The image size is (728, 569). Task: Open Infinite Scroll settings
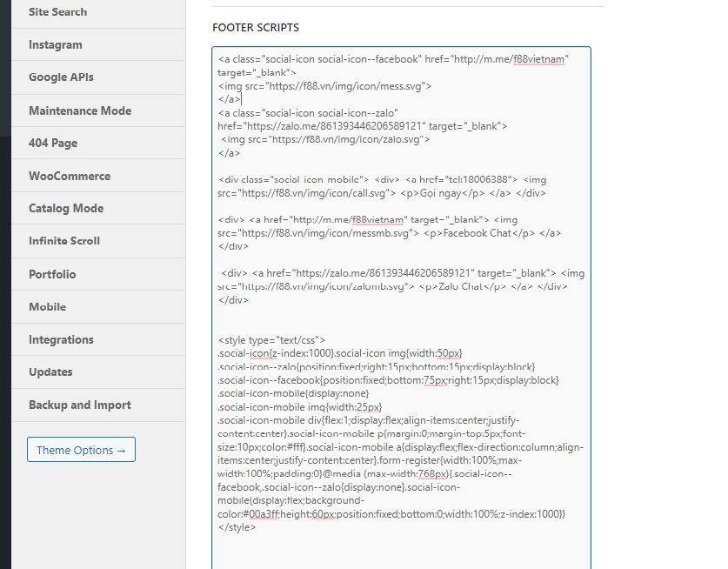tap(64, 241)
